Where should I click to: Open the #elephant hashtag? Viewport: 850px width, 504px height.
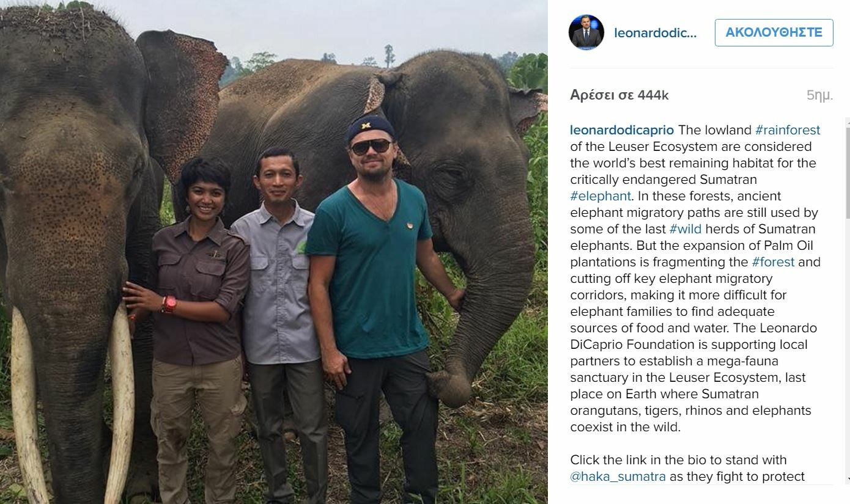tap(601, 196)
